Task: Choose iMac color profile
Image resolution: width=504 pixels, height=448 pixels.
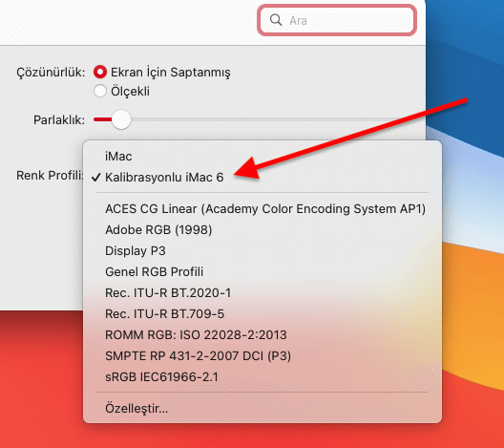Action: tap(262, 157)
